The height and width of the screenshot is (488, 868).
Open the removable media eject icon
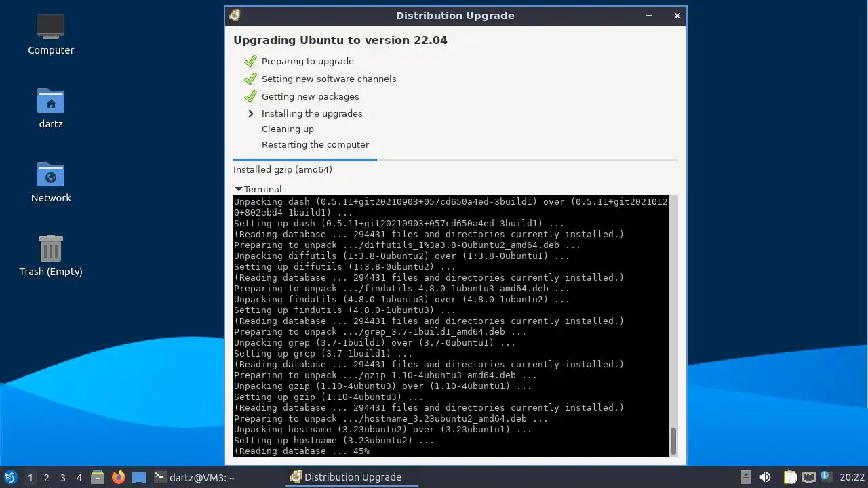[745, 477]
